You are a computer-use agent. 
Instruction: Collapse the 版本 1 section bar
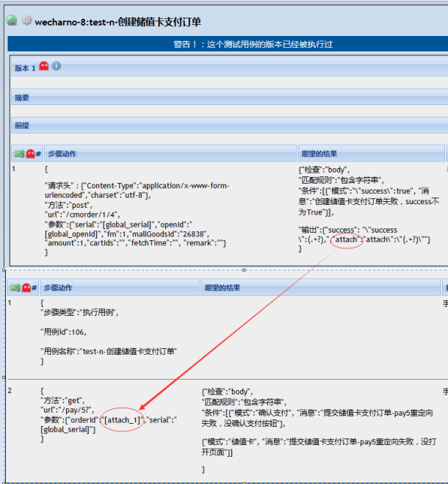220,68
